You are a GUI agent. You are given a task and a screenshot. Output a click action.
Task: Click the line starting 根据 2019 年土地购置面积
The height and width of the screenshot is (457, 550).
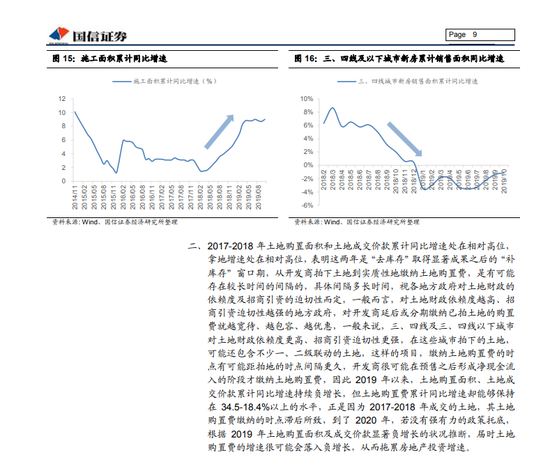[x=361, y=434]
